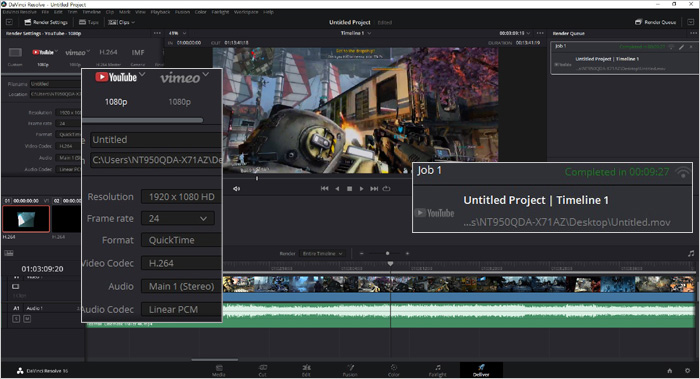Select clip 01 thumbnail in clip strip
This screenshot has height=379, width=700.
(26, 219)
